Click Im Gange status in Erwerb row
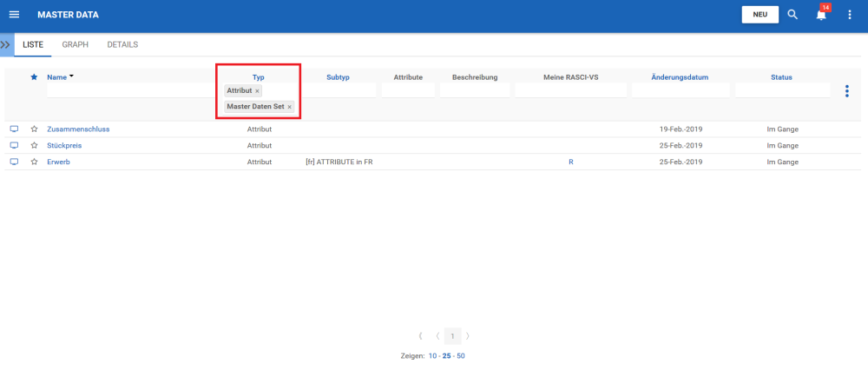Screen dimensions: 868x371 [x=782, y=162]
